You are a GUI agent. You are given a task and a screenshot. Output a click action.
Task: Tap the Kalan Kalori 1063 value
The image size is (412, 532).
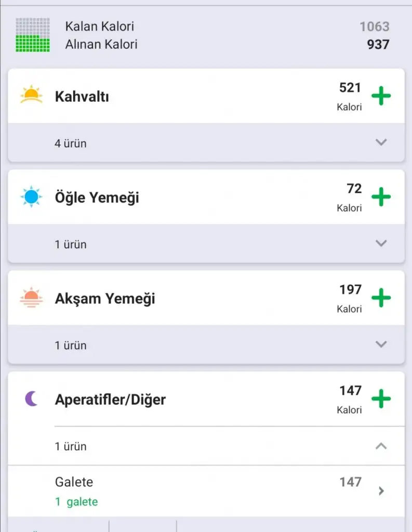click(374, 26)
